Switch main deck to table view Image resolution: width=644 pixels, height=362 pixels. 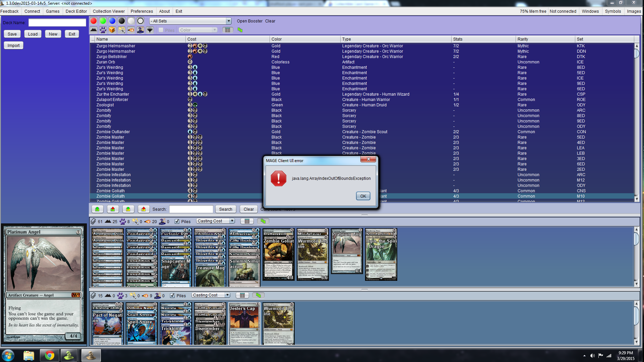click(247, 221)
